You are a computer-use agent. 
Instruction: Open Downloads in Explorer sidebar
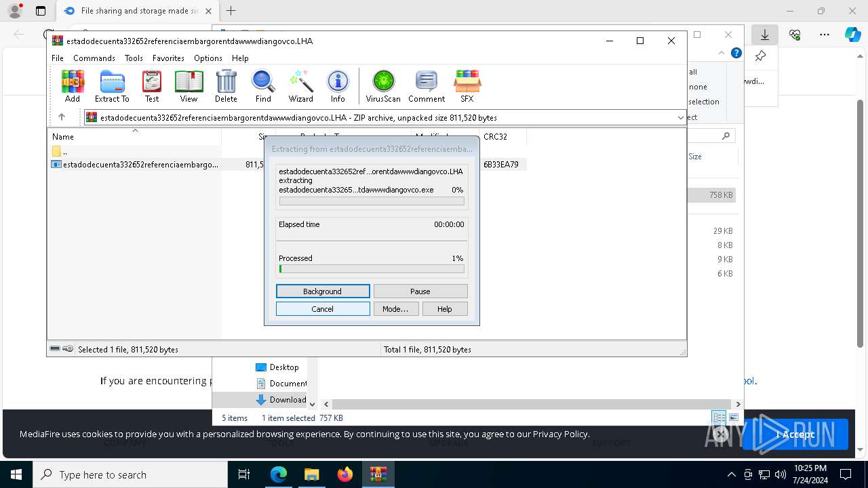tap(281, 400)
